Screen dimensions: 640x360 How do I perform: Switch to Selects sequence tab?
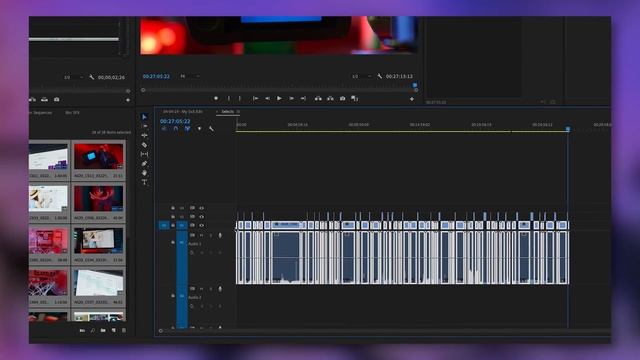[x=227, y=111]
